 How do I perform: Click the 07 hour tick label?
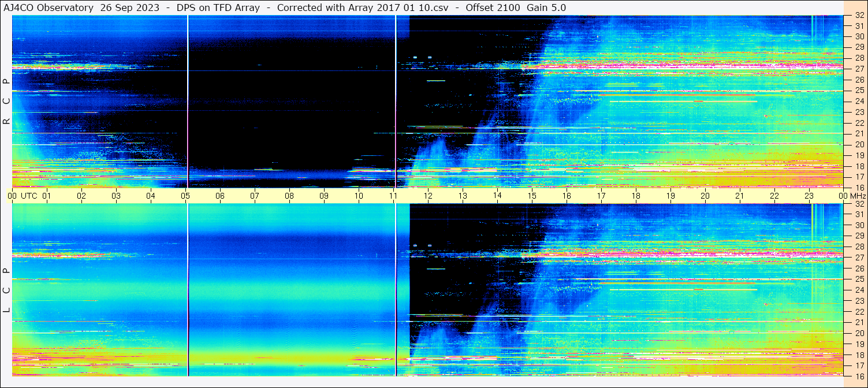[x=255, y=196]
